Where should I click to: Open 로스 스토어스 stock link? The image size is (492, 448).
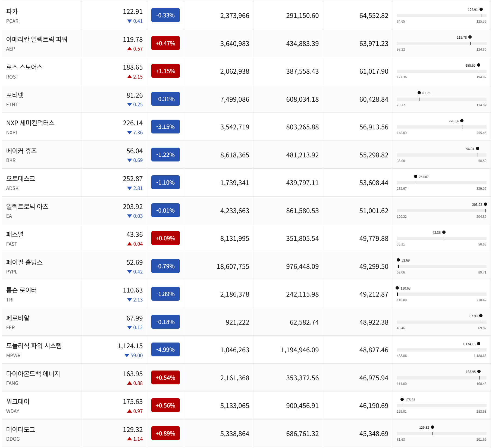[24, 67]
